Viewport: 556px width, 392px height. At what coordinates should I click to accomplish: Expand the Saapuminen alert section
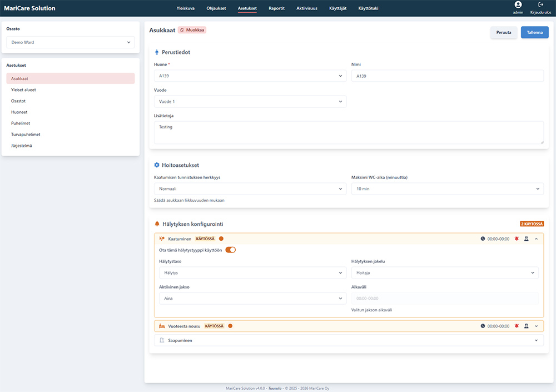tap(536, 340)
